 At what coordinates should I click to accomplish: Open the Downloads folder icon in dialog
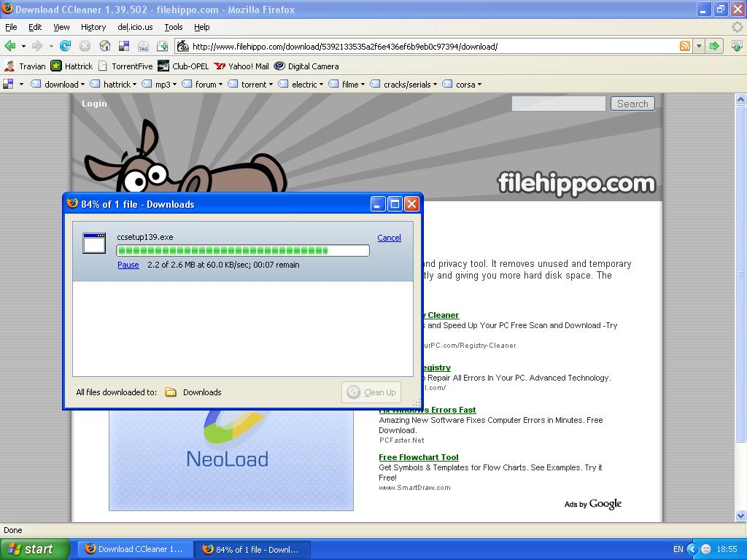(x=171, y=392)
